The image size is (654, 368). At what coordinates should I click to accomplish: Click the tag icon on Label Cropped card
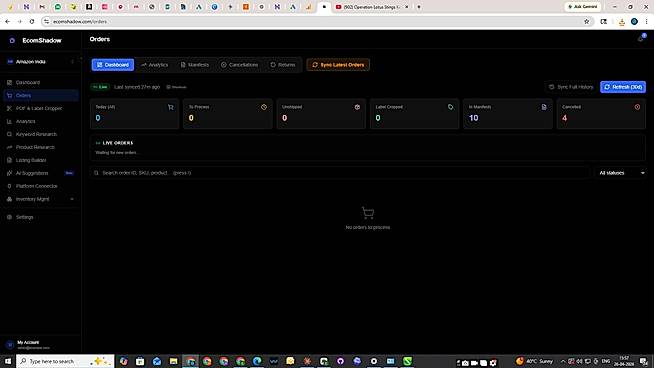click(450, 107)
